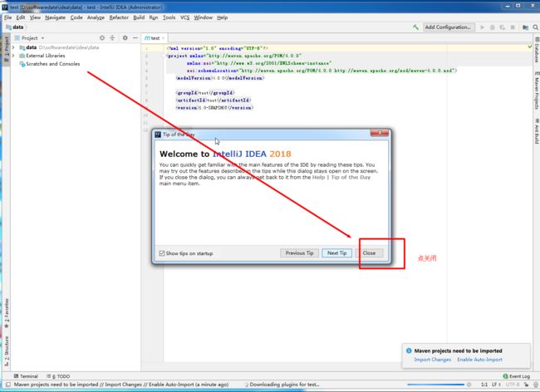Click the Build Project hammer icon
This screenshot has height=392, width=540.
(415, 27)
